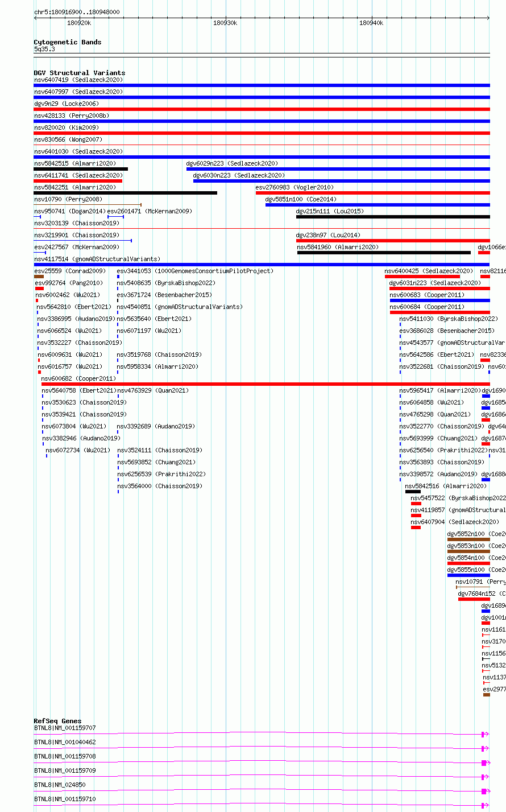Select esv3671724 (Besenbacher2015) label

click(164, 295)
